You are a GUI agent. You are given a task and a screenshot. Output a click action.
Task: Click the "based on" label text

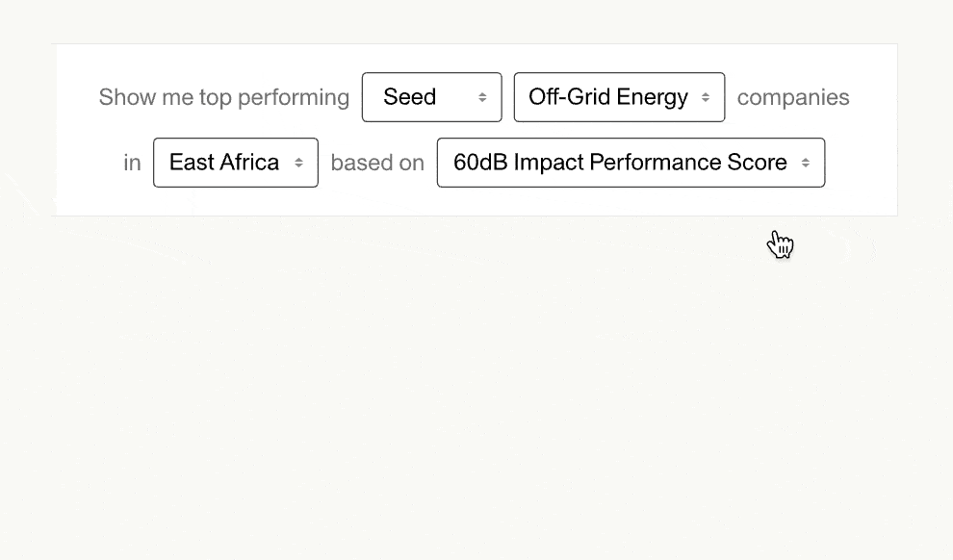click(x=377, y=163)
